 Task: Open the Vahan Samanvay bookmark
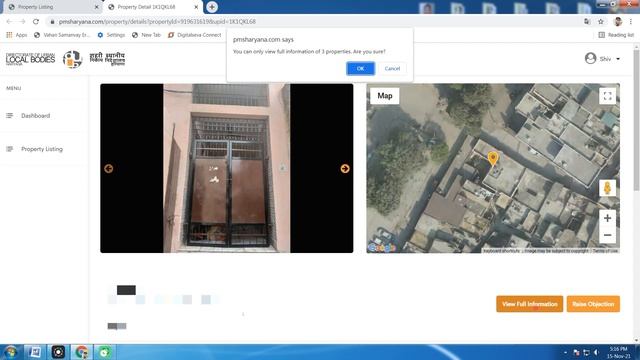coord(62,35)
